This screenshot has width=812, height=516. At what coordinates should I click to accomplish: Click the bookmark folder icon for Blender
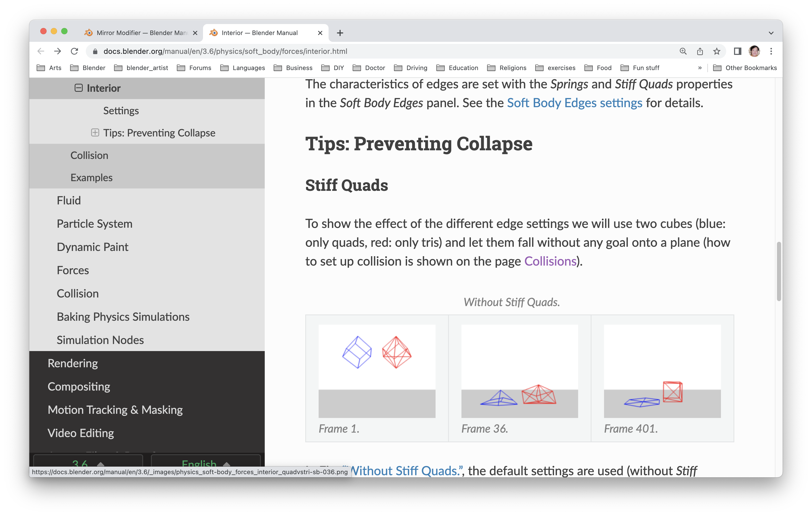click(74, 67)
